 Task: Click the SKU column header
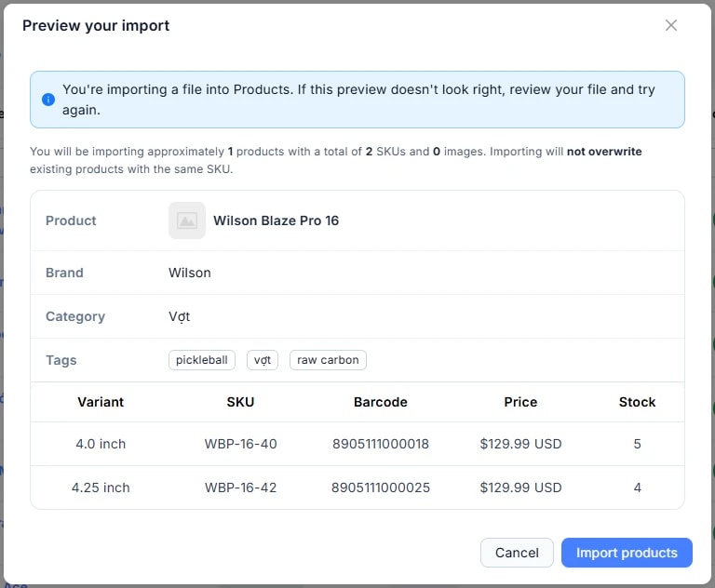click(240, 402)
